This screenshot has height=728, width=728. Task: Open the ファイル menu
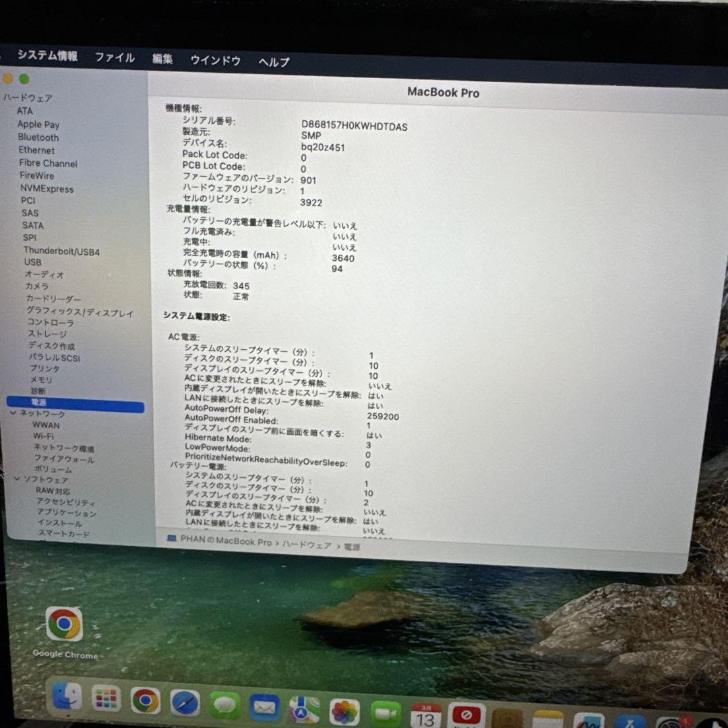tap(115, 57)
